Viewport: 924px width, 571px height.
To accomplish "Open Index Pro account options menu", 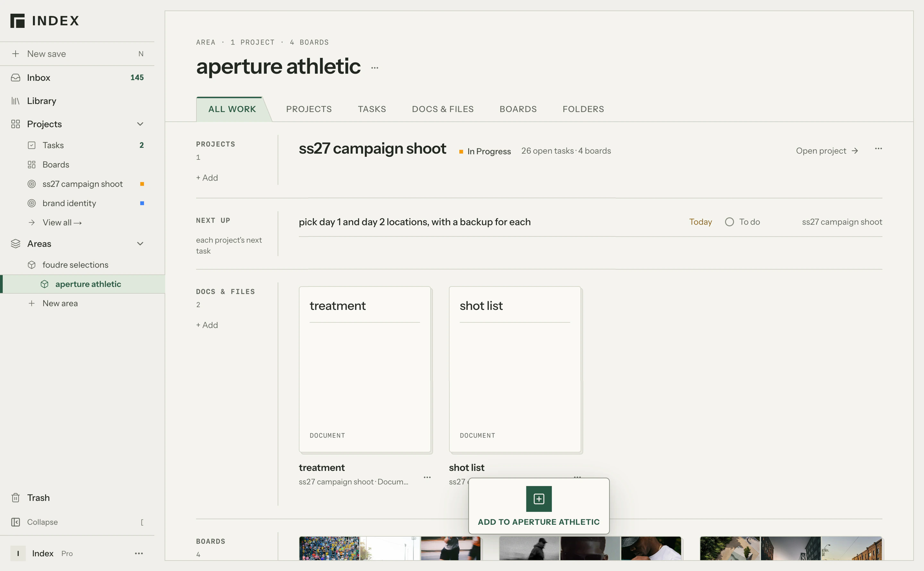I will tap(139, 553).
